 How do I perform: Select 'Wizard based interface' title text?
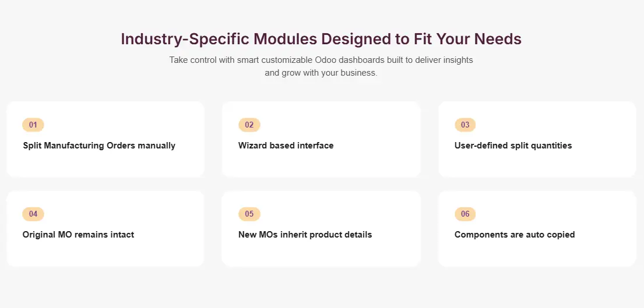click(286, 146)
